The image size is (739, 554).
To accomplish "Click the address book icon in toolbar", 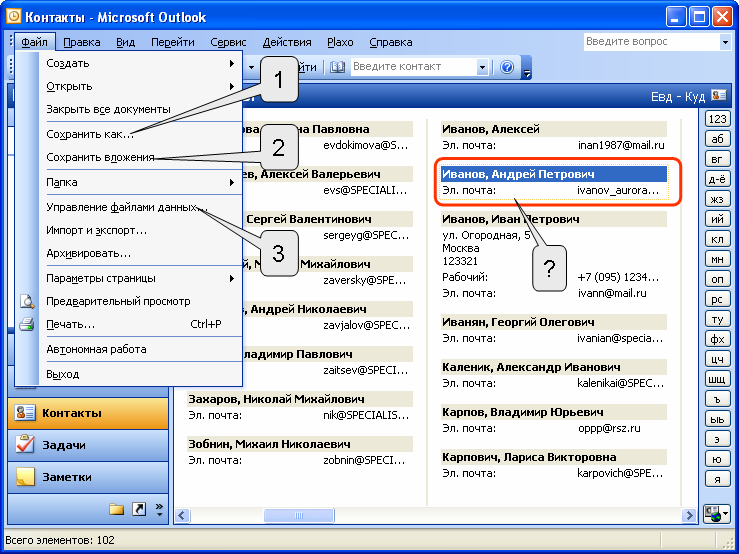I will 337,67.
